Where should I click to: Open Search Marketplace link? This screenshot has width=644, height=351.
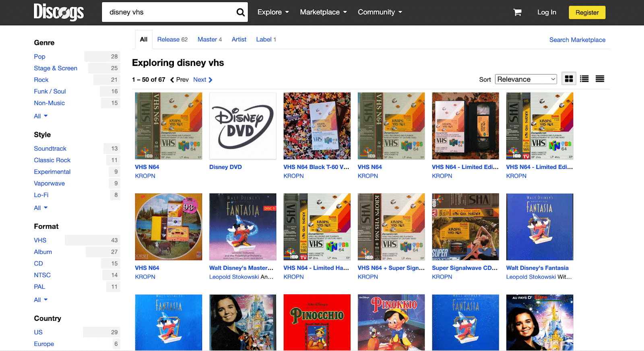tap(577, 40)
